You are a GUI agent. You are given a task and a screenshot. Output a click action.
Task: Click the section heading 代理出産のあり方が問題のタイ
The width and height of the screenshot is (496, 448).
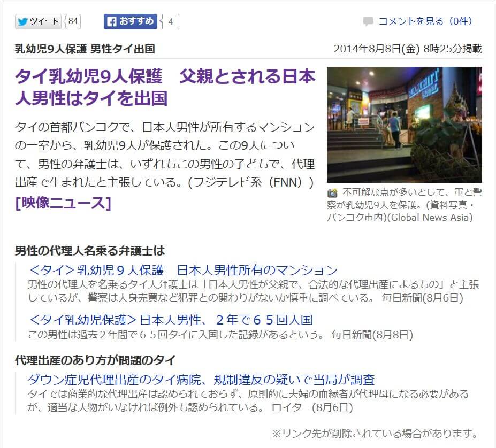pyautogui.click(x=95, y=360)
